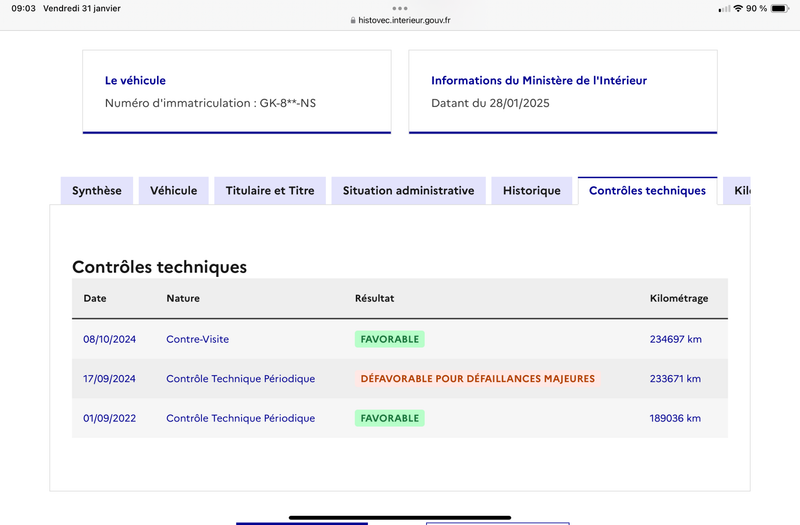Open the Titulaire et Titre tab

270,191
